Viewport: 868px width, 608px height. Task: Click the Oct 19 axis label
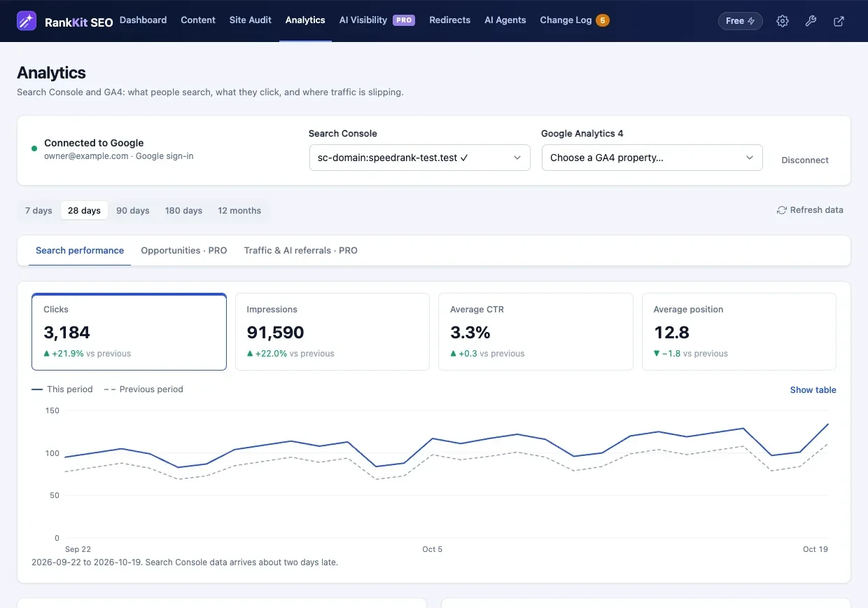pos(815,549)
